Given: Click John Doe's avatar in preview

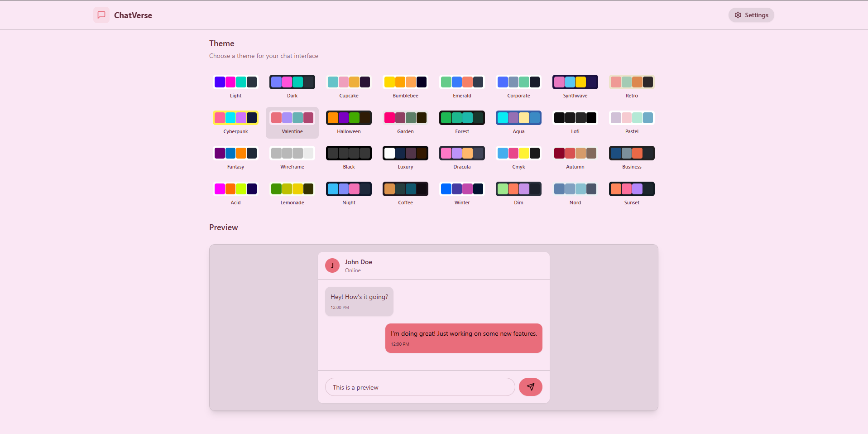Looking at the screenshot, I should 332,265.
